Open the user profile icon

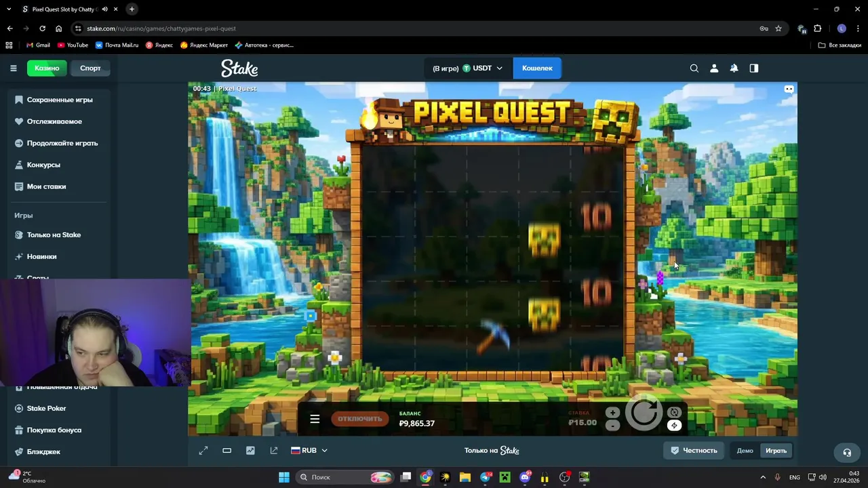point(714,68)
